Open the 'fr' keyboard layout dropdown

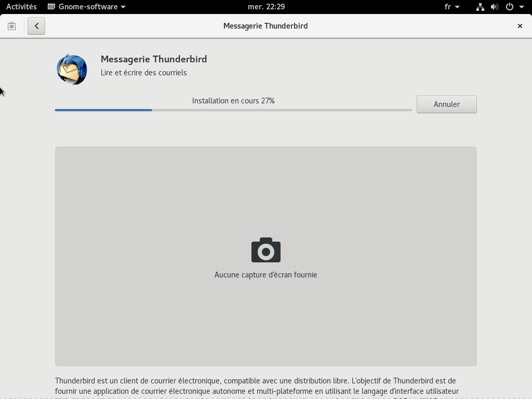pos(451,7)
